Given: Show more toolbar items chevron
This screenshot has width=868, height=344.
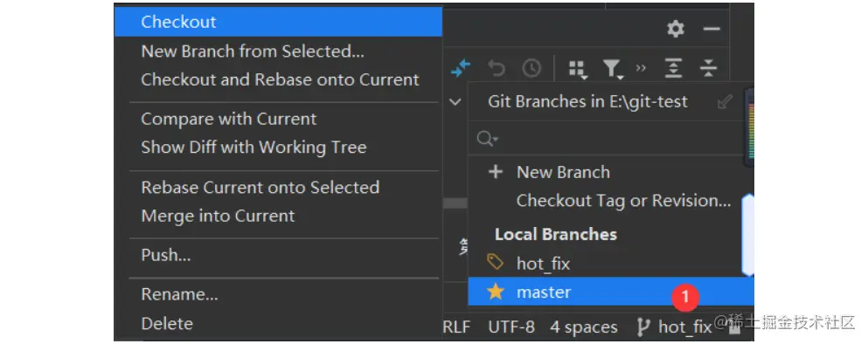Looking at the screenshot, I should (641, 68).
